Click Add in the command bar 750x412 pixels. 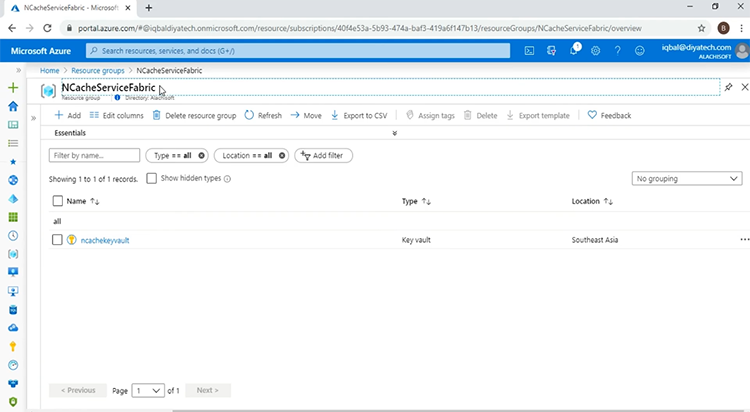67,115
